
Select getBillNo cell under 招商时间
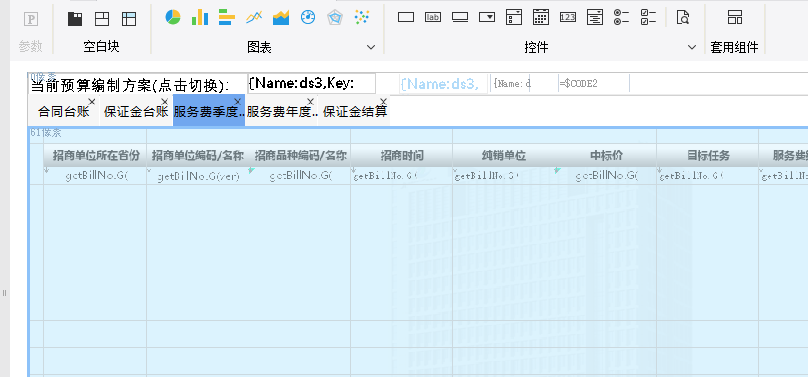(402, 176)
